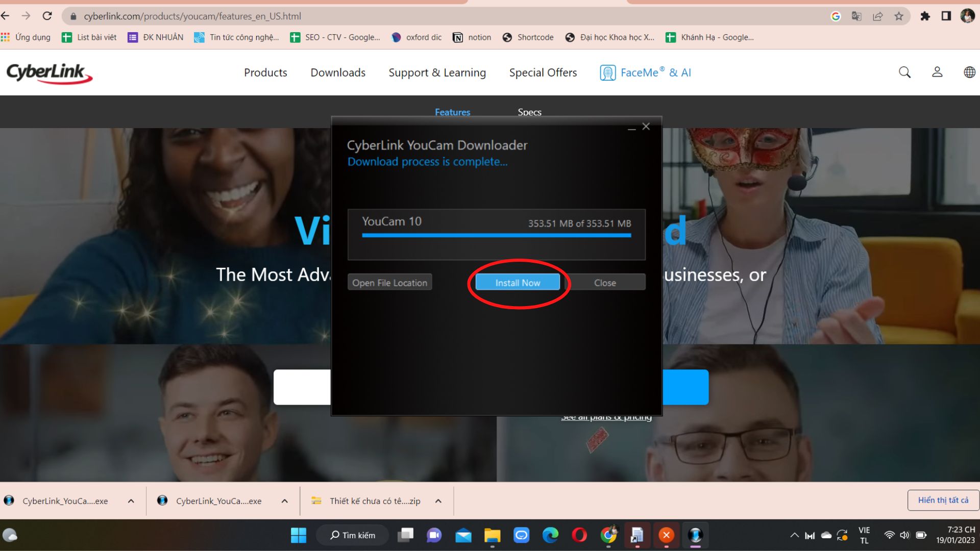Expand first CyberLink_YouCa exe download options
The height and width of the screenshot is (551, 980).
(131, 501)
